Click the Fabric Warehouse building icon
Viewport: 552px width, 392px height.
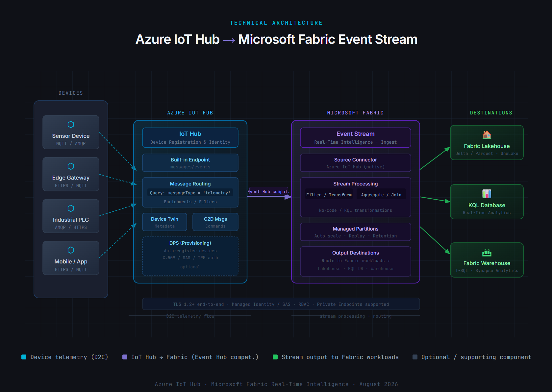[487, 252]
